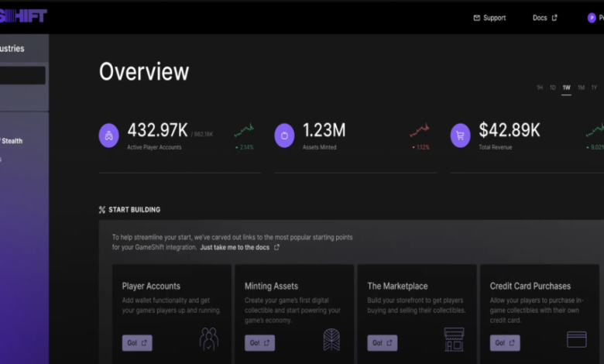604x364 pixels.
Task: Select the 1H time range
Action: pos(540,88)
